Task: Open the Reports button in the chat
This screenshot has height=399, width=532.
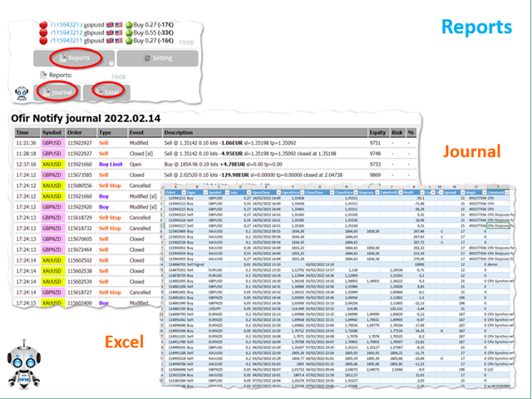Action: [x=74, y=58]
